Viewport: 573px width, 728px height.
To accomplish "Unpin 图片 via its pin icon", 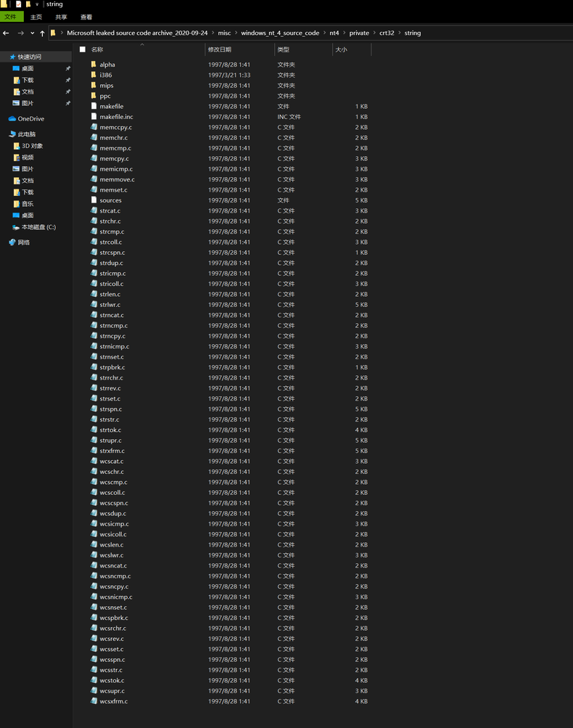I will 67,103.
